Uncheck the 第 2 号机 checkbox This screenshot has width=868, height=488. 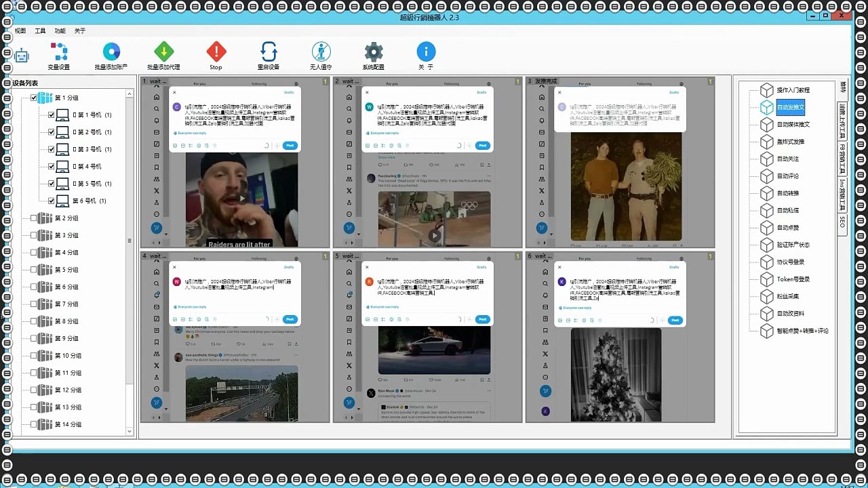[51, 132]
